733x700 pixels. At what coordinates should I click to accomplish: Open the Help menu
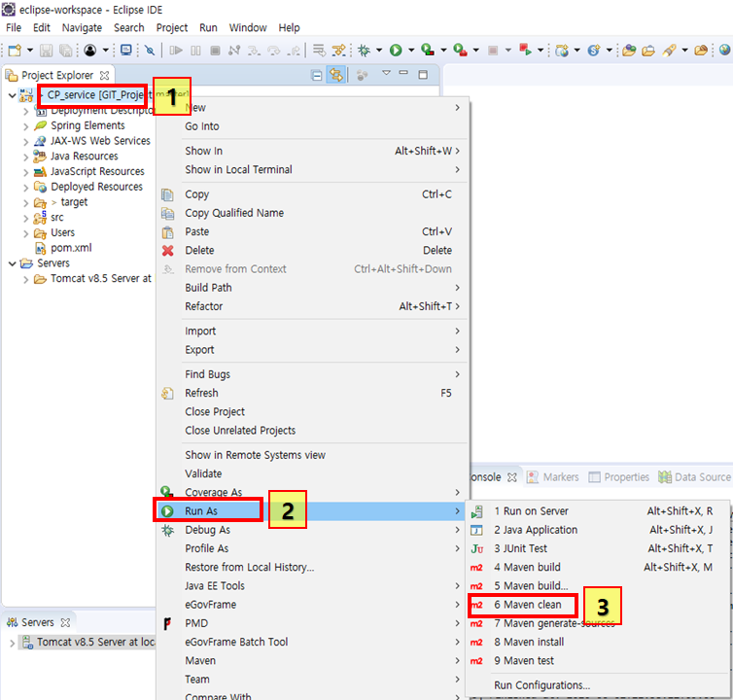tap(289, 27)
